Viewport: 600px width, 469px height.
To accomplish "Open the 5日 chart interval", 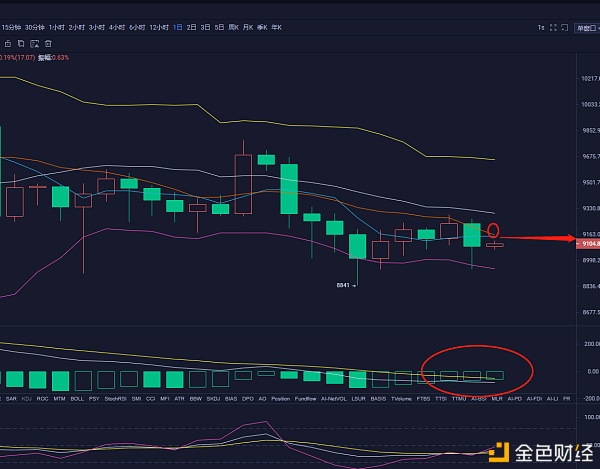I will click(219, 28).
